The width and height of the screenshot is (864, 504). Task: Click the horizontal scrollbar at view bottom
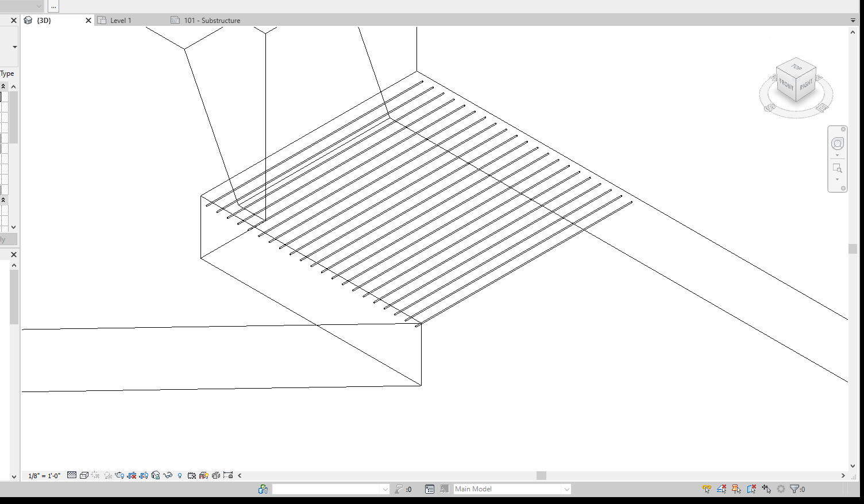[x=540, y=475]
